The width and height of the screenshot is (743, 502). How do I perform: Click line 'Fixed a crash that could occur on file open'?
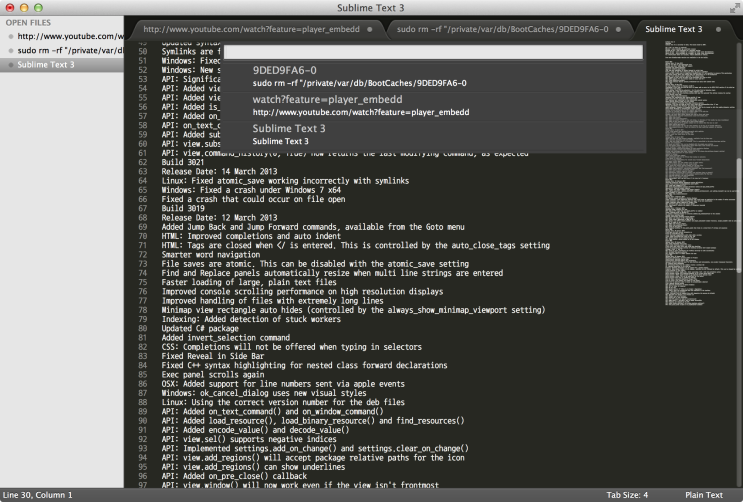coord(253,200)
